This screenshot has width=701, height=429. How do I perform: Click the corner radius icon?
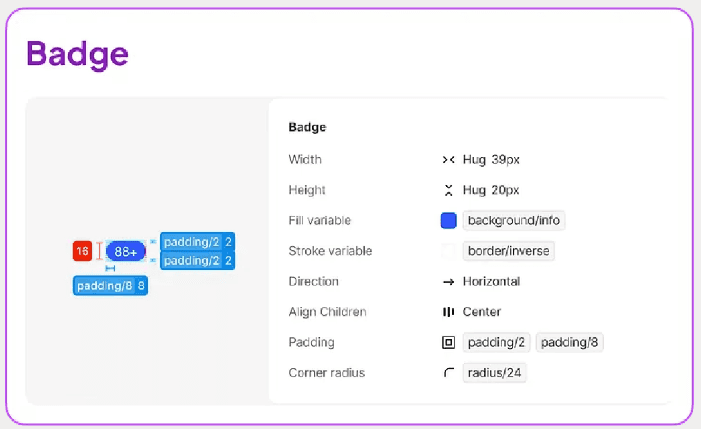coord(448,372)
